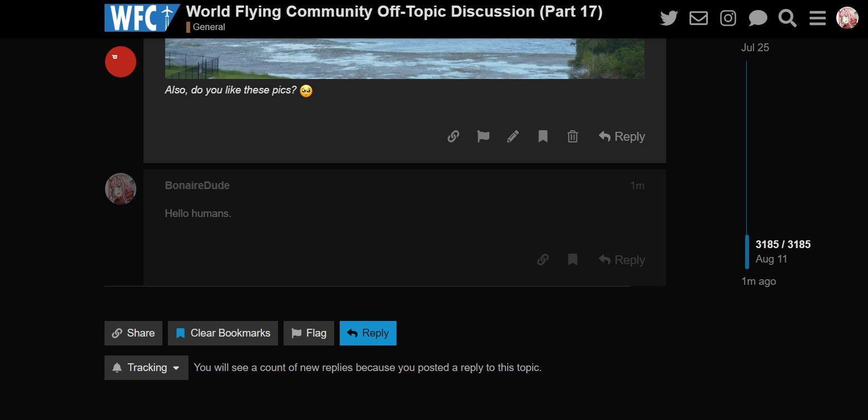Viewport: 868px width, 420px height.
Task: Open the hamburger menu in header
Action: [817, 18]
